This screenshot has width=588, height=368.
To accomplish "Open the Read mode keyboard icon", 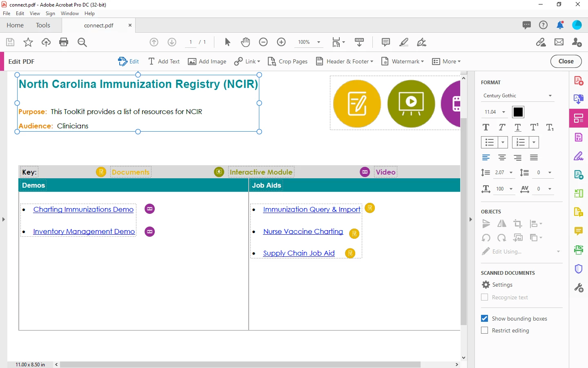I will pos(359,42).
